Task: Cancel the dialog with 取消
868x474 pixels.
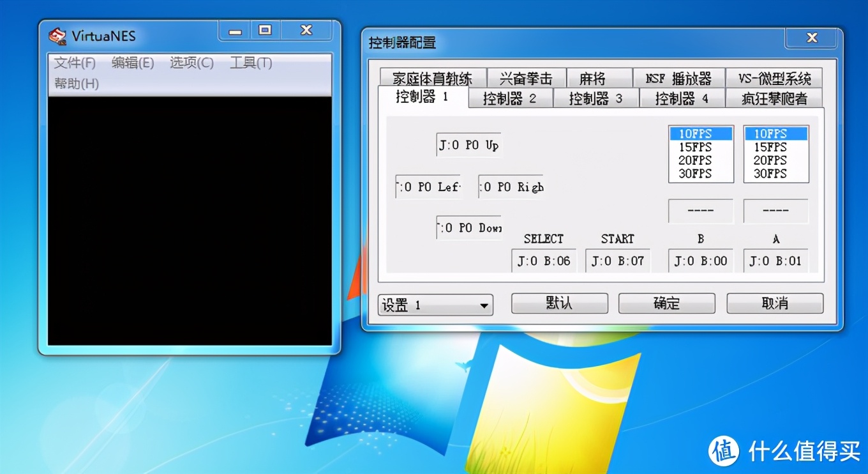Action: 774,303
